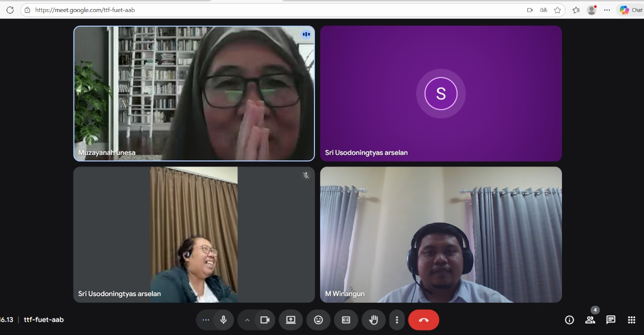Toggle closed captions on
The image size is (644, 335).
coord(346,320)
